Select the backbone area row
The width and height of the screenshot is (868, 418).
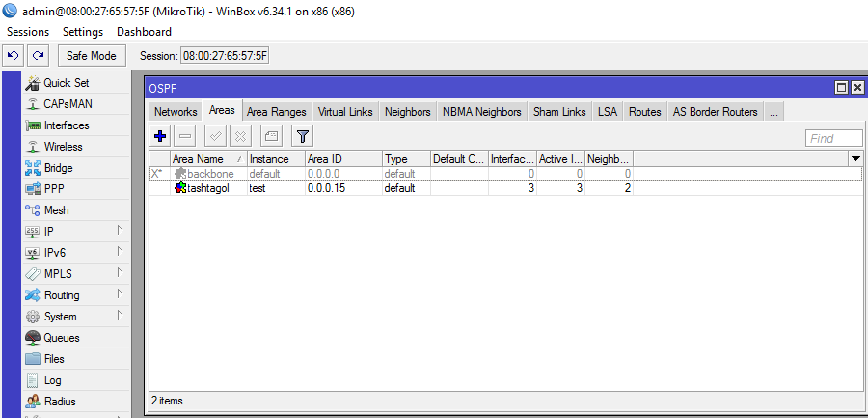[x=505, y=174]
